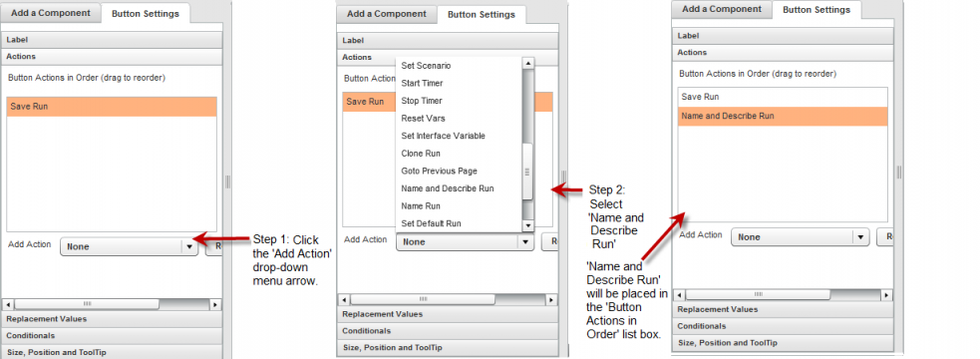Expand Label section in right panel
This screenshot has height=359, width=980.
(x=783, y=36)
